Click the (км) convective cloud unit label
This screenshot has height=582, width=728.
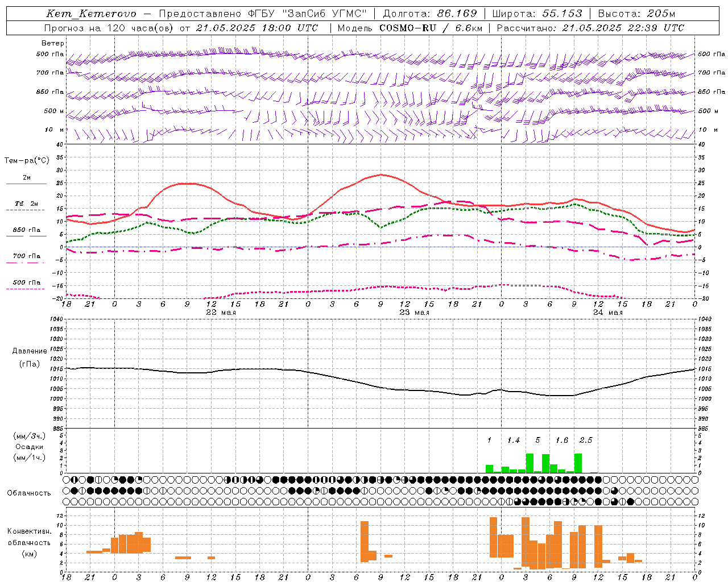[30, 554]
